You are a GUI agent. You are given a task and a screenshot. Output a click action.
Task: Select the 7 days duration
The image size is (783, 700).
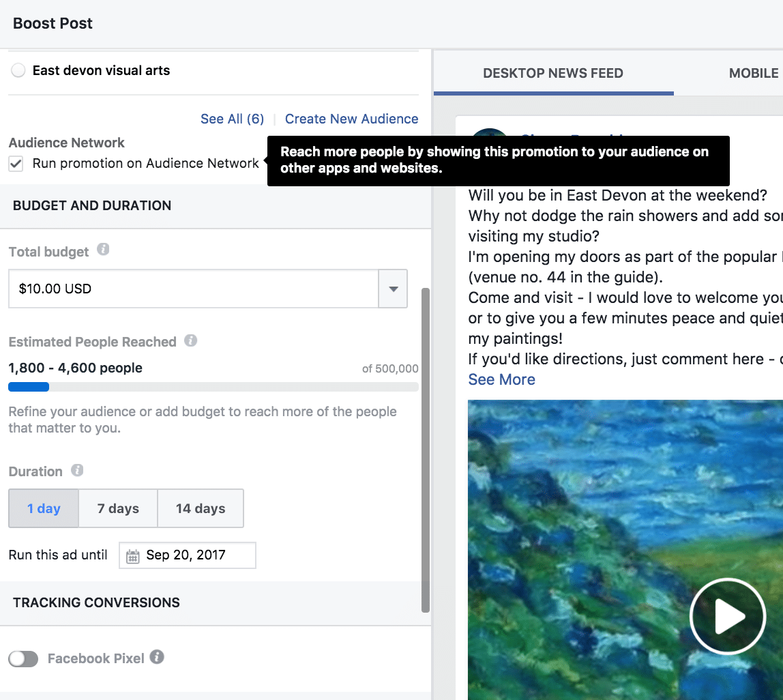118,508
